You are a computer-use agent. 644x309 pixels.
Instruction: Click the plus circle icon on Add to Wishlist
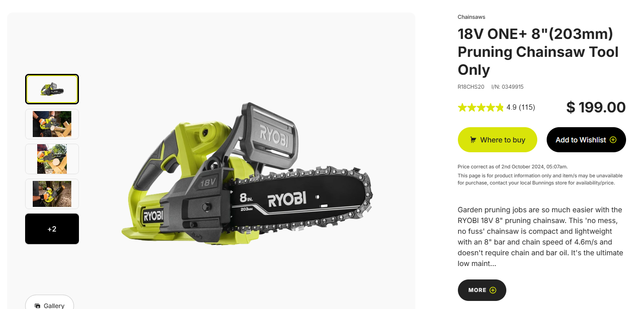click(613, 140)
